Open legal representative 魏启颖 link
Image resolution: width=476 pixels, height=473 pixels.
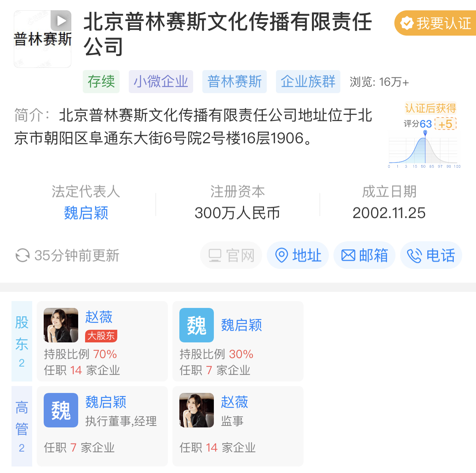pos(86,213)
